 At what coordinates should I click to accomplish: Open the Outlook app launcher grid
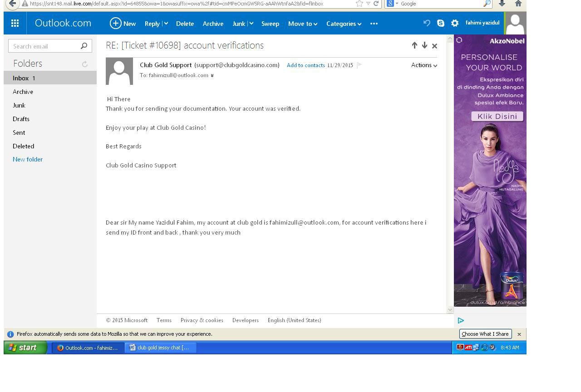pyautogui.click(x=15, y=23)
